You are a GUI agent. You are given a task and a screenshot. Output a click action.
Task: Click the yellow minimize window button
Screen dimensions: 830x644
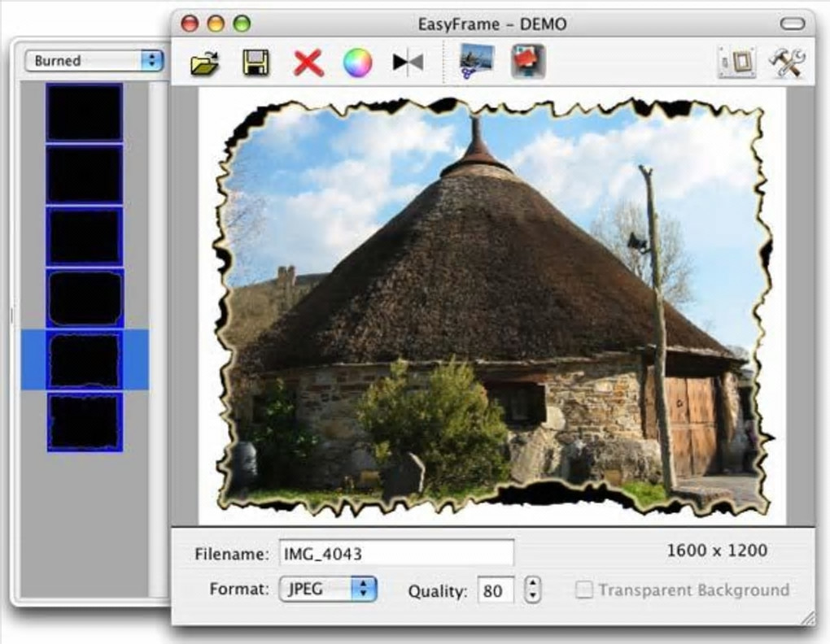[216, 24]
